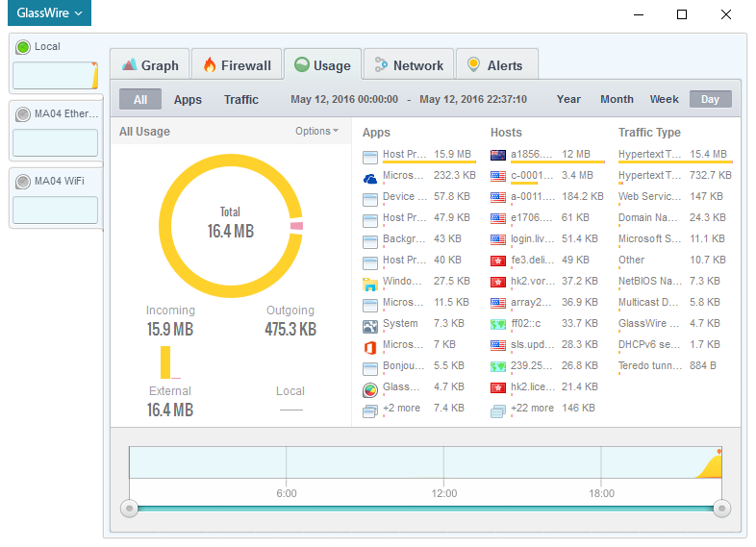
Task: Select the MA04 WiFi server panel
Action: 55,199
